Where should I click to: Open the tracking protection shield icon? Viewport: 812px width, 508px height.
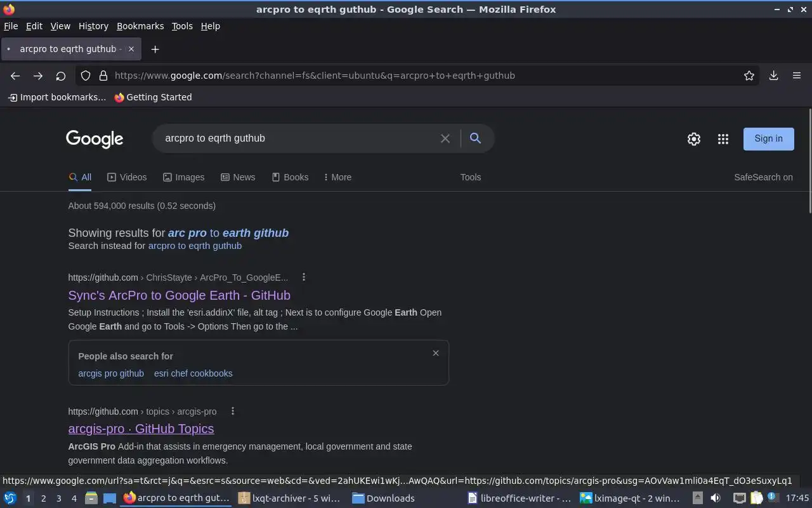tap(86, 76)
